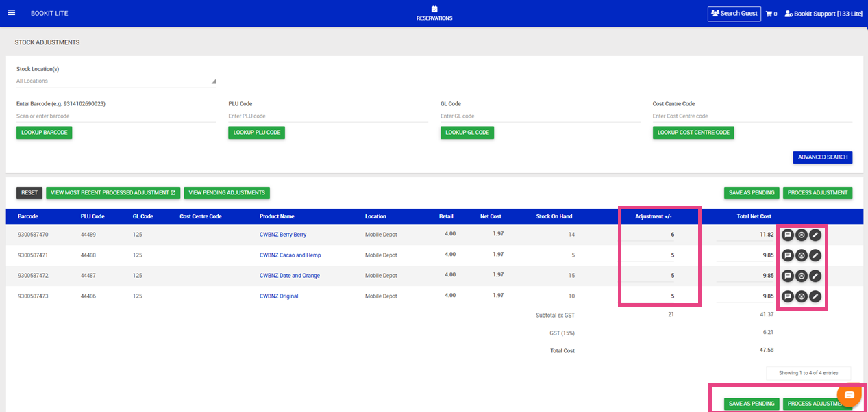View most recent processed adjustment
Image resolution: width=868 pixels, height=412 pixels.
tap(114, 193)
